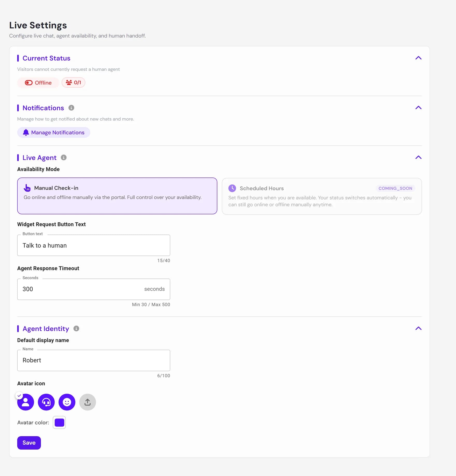
Task: Select the headset avatar icon
Action: pos(46,402)
